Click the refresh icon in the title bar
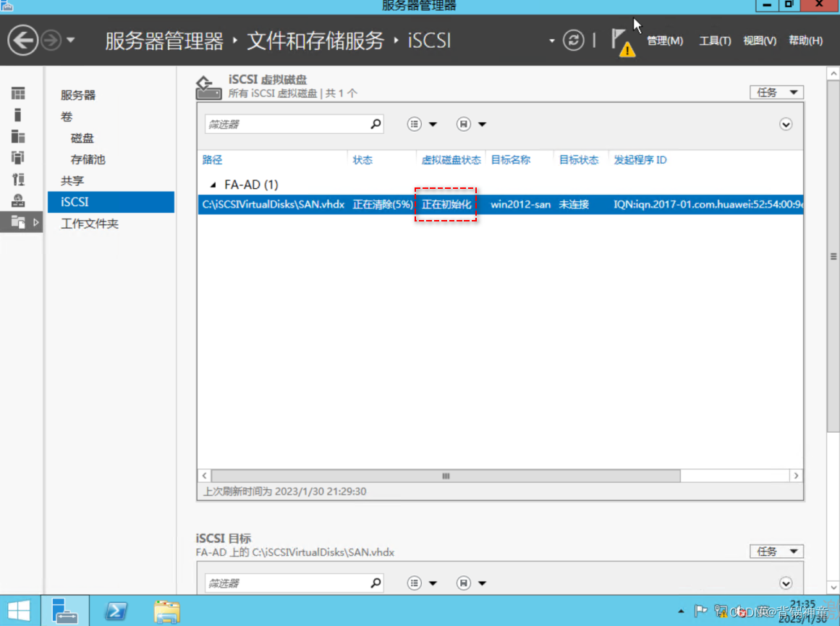The height and width of the screenshot is (626, 840). point(574,41)
